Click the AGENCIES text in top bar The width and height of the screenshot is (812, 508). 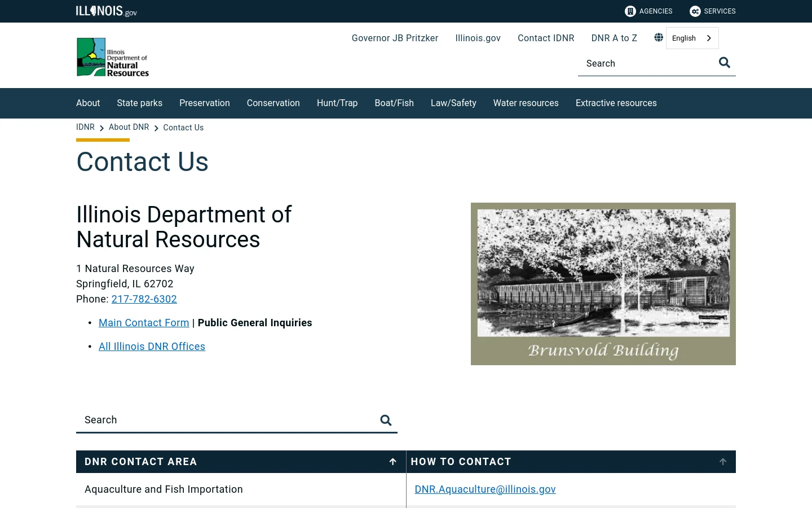pos(656,11)
